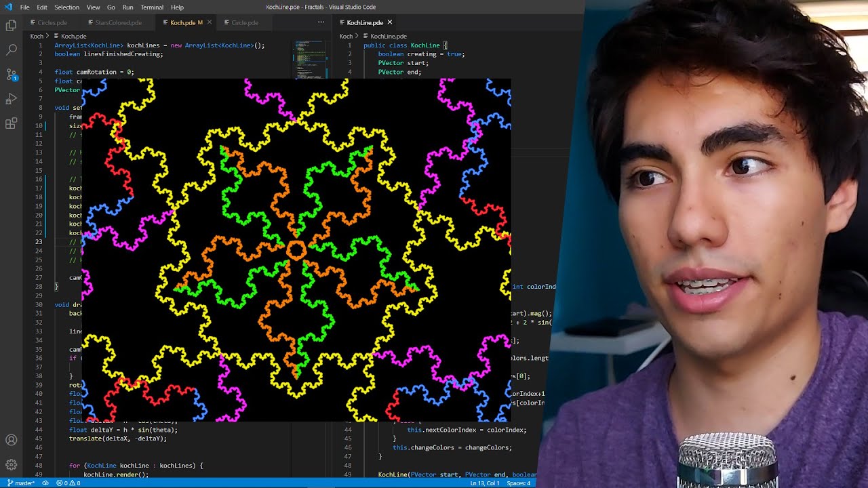Open the Extensions view
The width and height of the screenshot is (868, 488).
(x=11, y=123)
